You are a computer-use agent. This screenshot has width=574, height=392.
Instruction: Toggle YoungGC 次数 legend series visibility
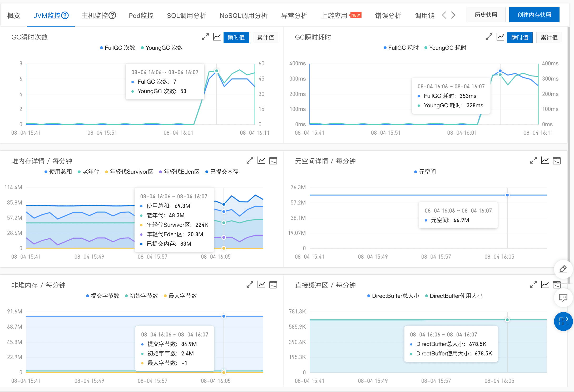tap(162, 48)
